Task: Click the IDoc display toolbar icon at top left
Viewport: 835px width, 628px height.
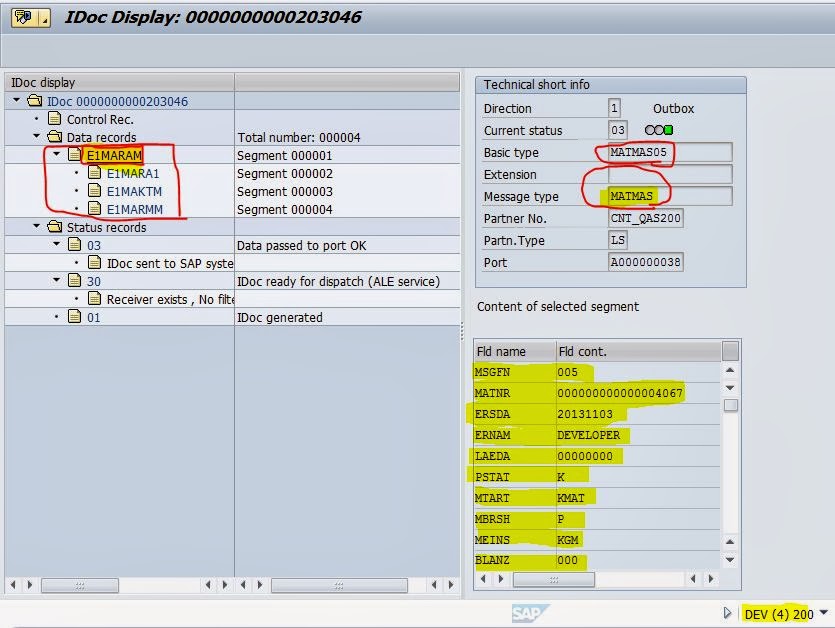Action: 24,18
